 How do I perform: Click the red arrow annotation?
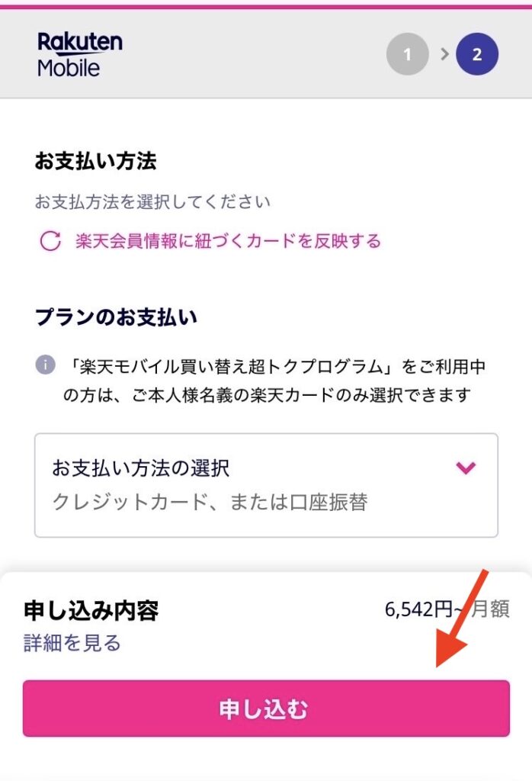[x=463, y=617]
